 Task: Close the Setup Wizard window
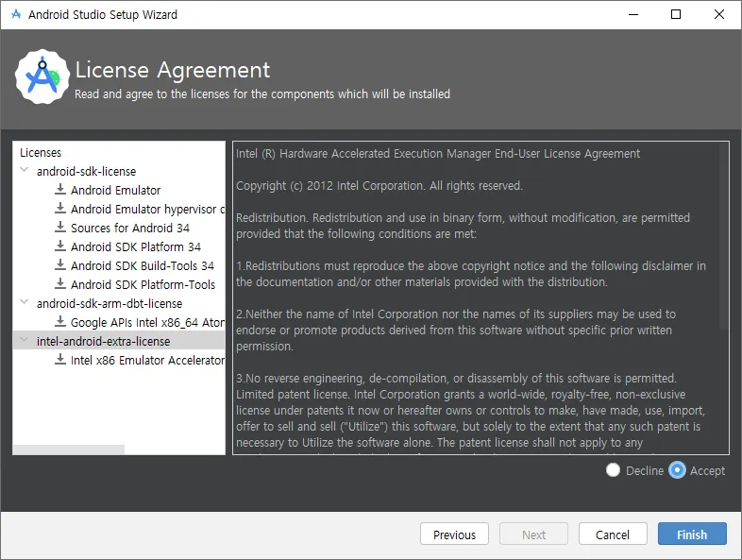coord(718,14)
